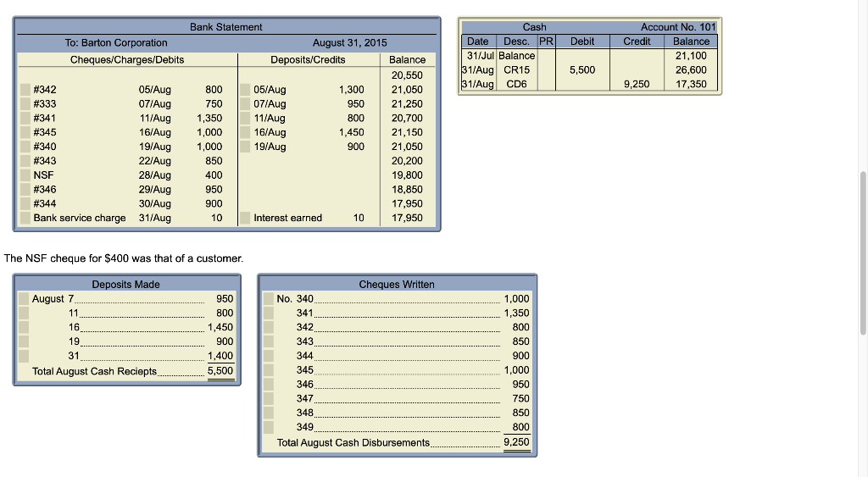The height and width of the screenshot is (477, 868).
Task: Click the NSF cheque explanation sentence
Action: 124,258
